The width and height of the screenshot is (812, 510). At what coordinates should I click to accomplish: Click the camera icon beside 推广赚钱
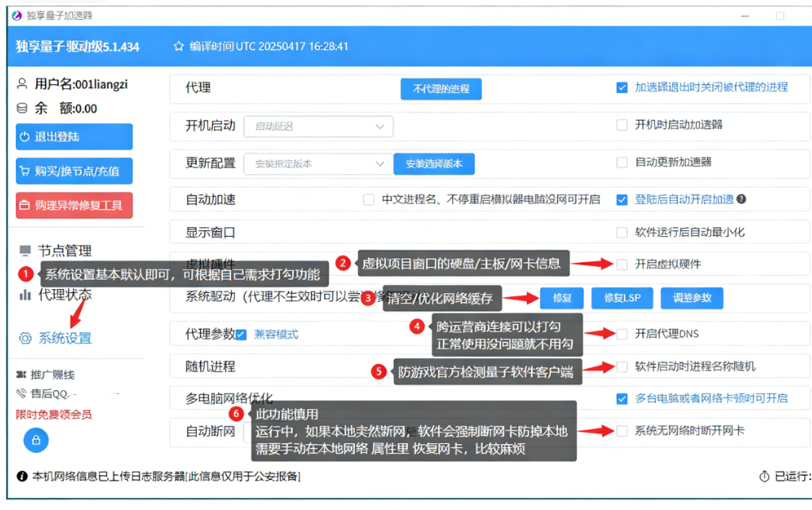pyautogui.click(x=21, y=374)
